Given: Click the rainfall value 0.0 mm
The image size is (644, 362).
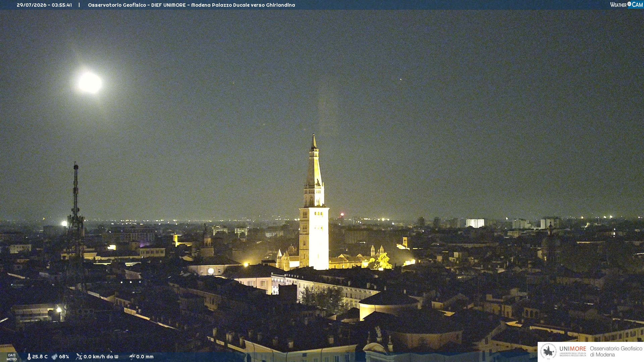Looking at the screenshot, I should [x=145, y=357].
